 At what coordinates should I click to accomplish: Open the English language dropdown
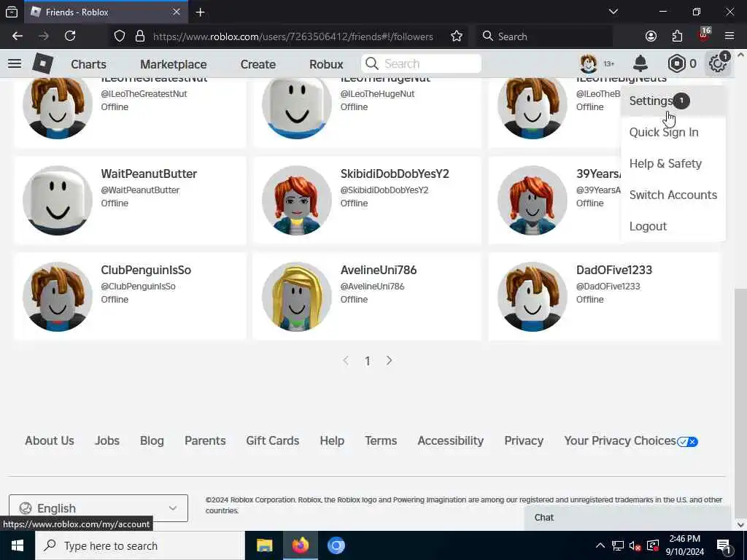[98, 508]
